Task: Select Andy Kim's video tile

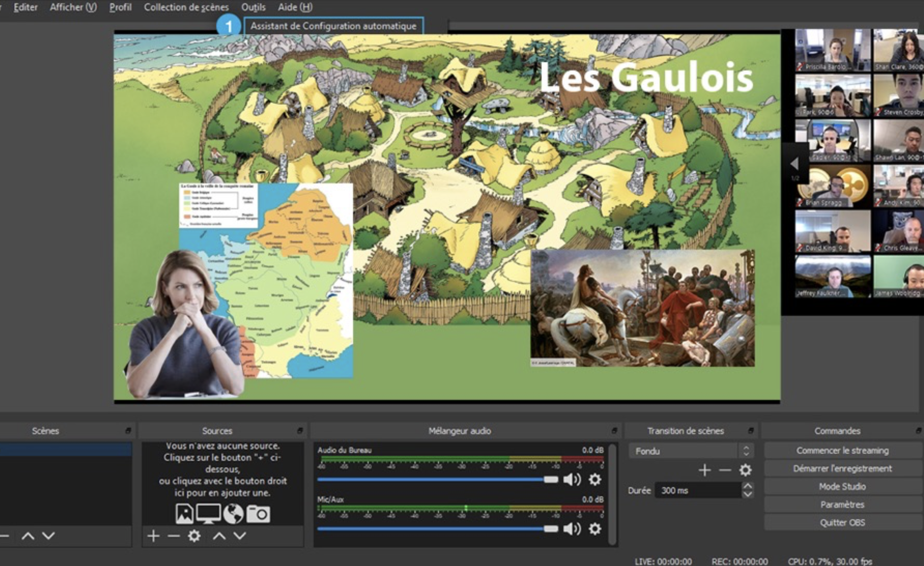Action: click(x=898, y=186)
